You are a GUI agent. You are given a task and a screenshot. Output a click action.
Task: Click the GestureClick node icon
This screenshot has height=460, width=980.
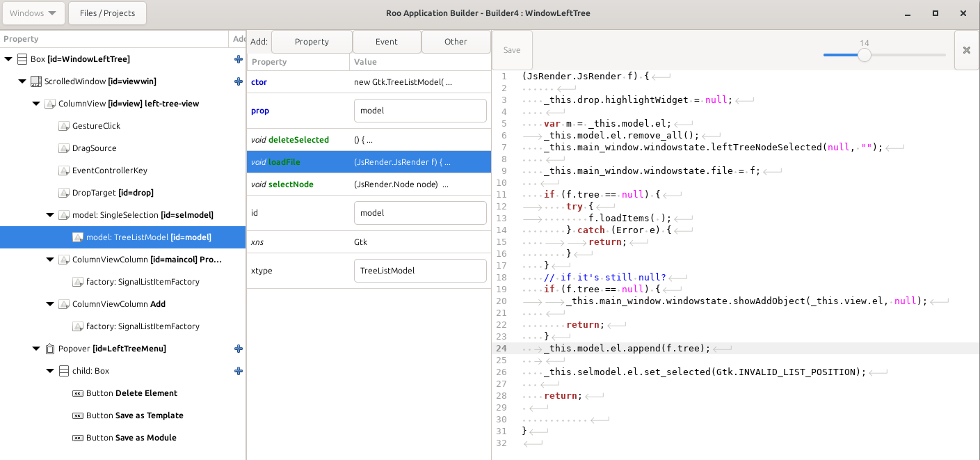(64, 126)
